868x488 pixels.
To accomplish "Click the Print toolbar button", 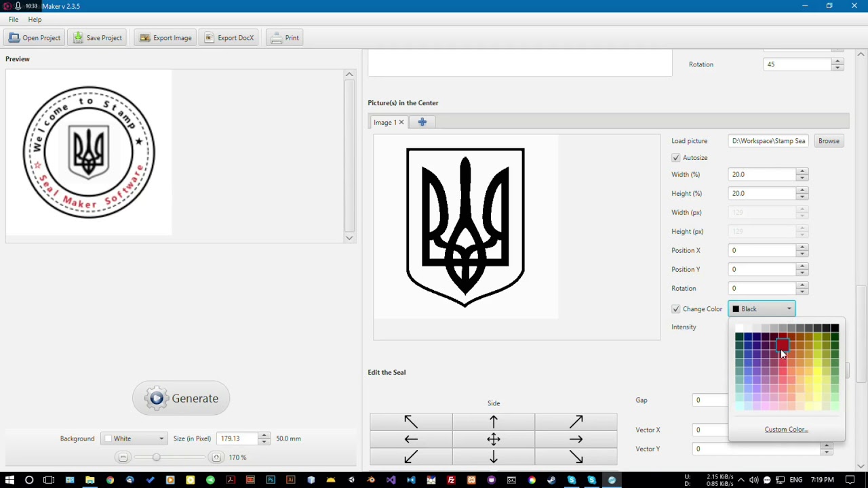I will click(x=284, y=38).
